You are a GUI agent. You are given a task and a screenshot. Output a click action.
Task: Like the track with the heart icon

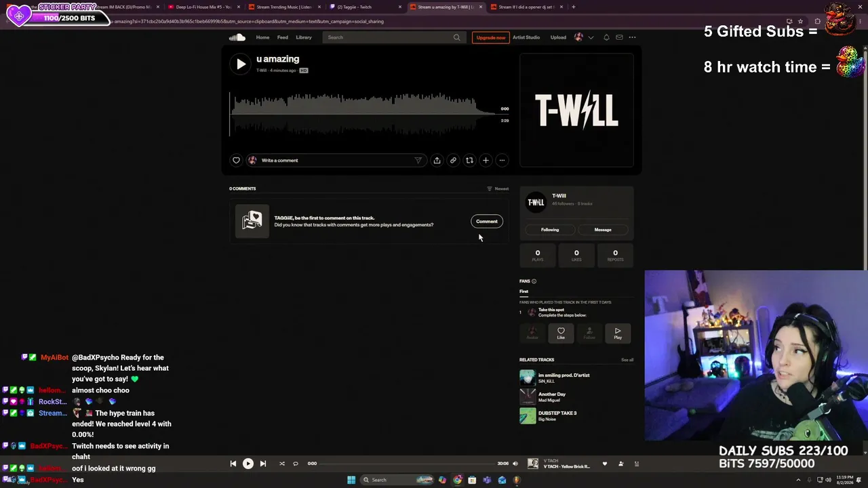pos(236,161)
